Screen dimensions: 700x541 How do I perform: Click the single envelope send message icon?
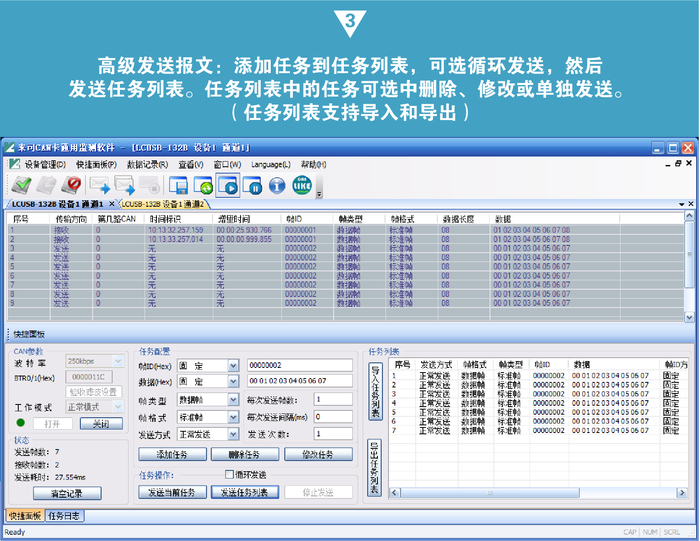99,185
